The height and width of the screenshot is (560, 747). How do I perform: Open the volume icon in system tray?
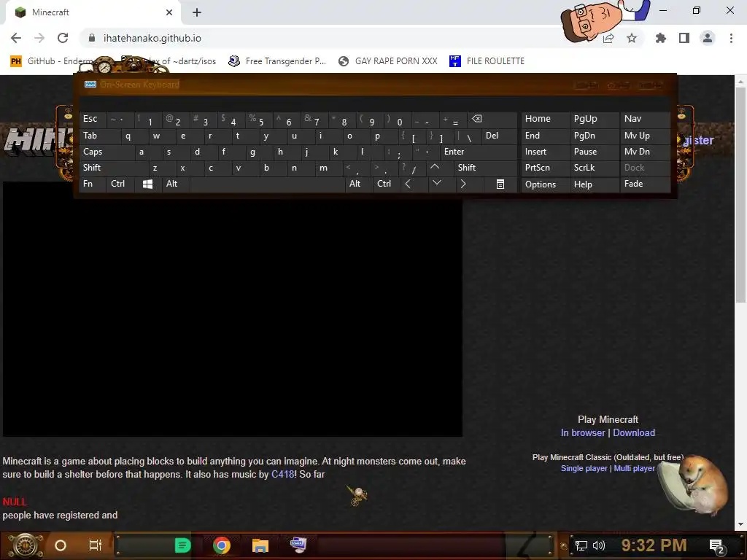click(x=599, y=545)
